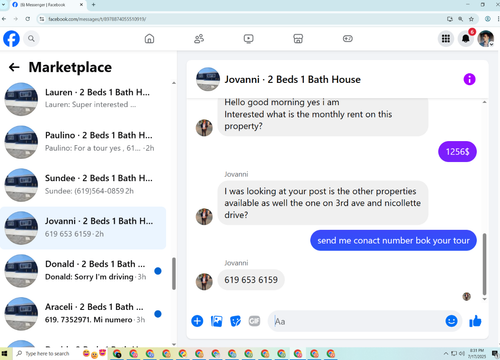
Task: Open the Watch video icon
Action: 248,39
